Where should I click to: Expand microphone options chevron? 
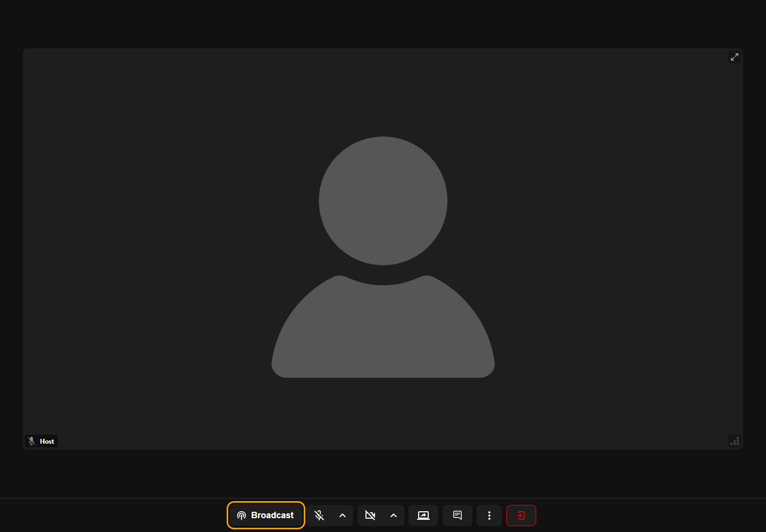(343, 515)
